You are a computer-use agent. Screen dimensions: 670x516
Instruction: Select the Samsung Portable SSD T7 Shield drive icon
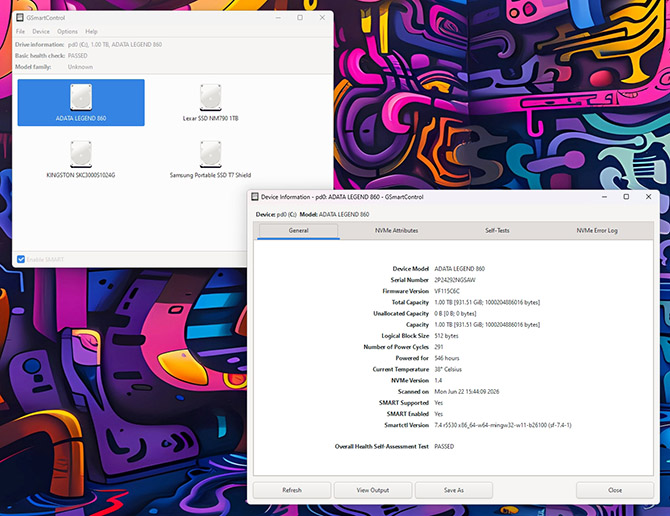pyautogui.click(x=210, y=159)
